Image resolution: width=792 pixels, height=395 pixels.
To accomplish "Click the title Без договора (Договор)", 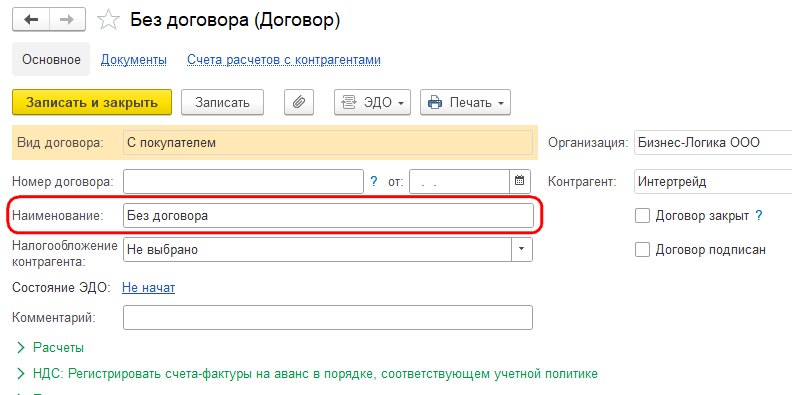I will [x=235, y=20].
